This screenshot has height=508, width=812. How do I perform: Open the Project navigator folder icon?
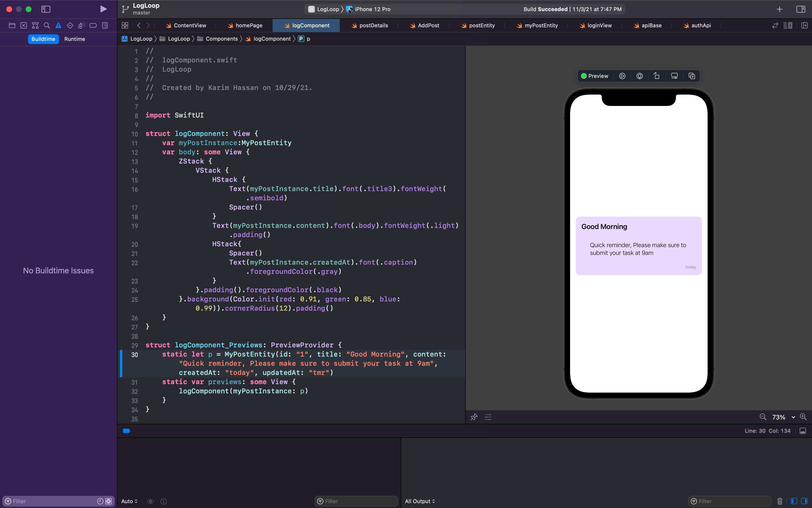[12, 26]
